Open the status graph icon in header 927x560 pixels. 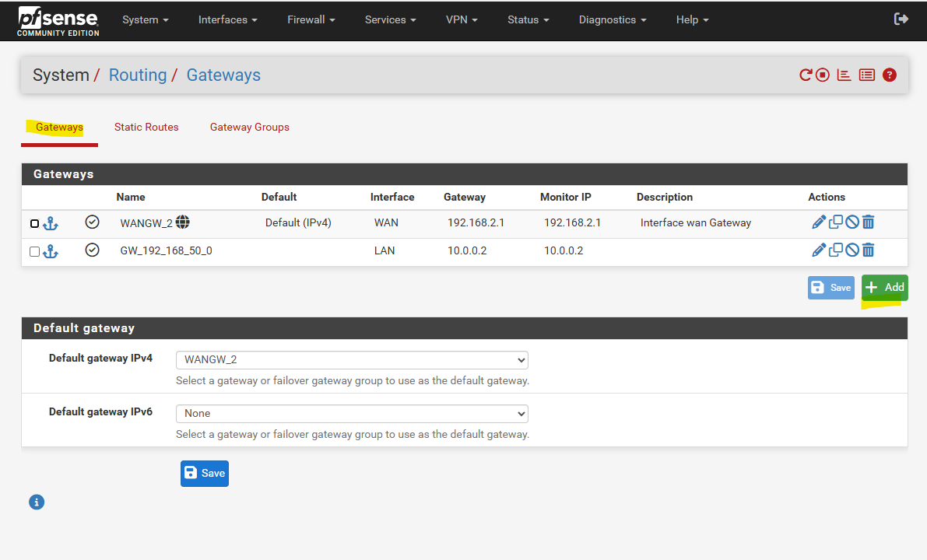pyautogui.click(x=844, y=75)
